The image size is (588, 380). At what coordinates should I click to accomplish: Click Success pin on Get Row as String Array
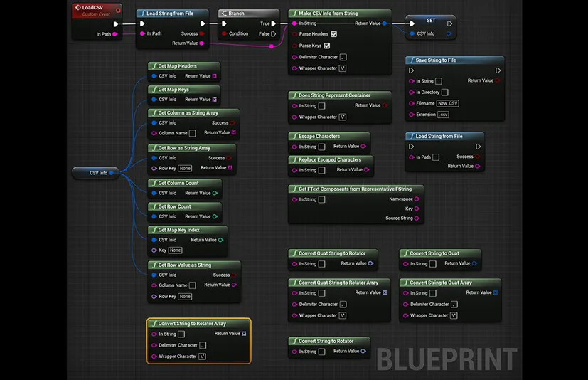229,158
